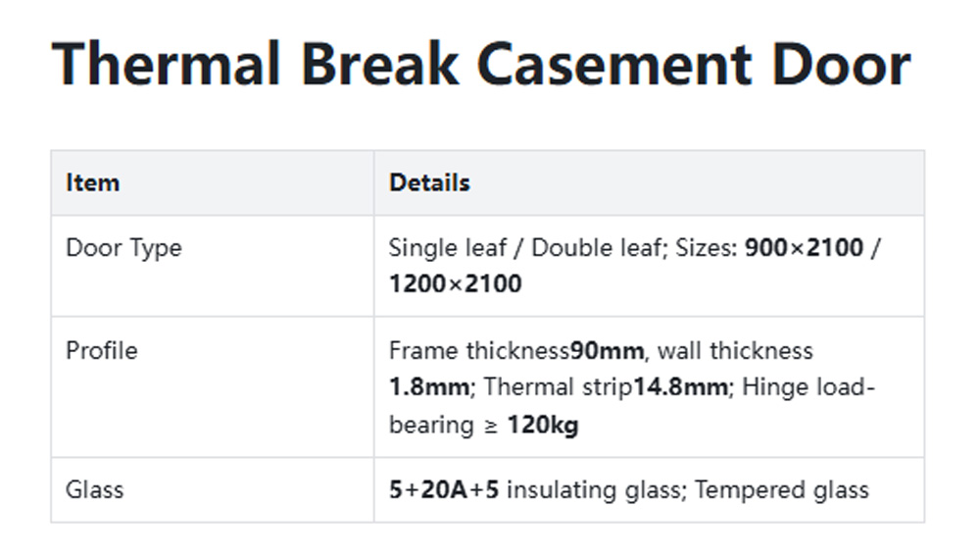Click the Door Type row label

coord(123,247)
